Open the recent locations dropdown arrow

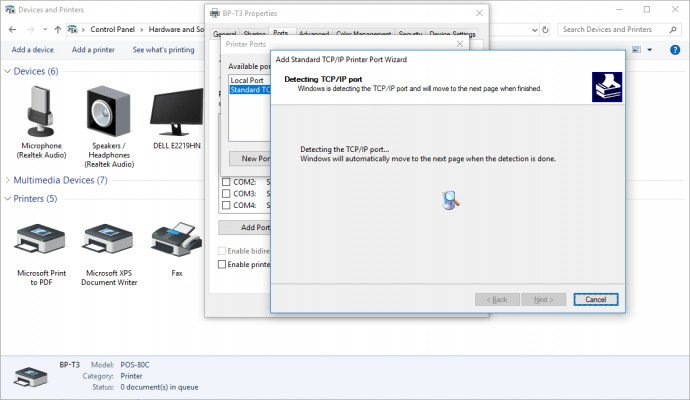click(x=45, y=29)
